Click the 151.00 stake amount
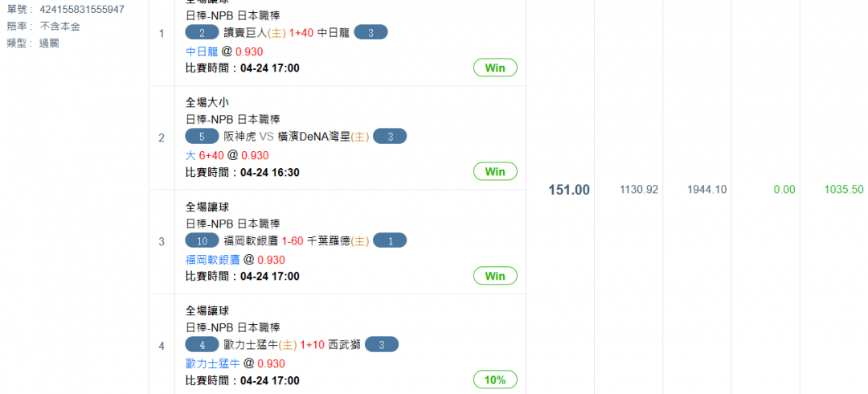The width and height of the screenshot is (868, 394). (x=569, y=190)
